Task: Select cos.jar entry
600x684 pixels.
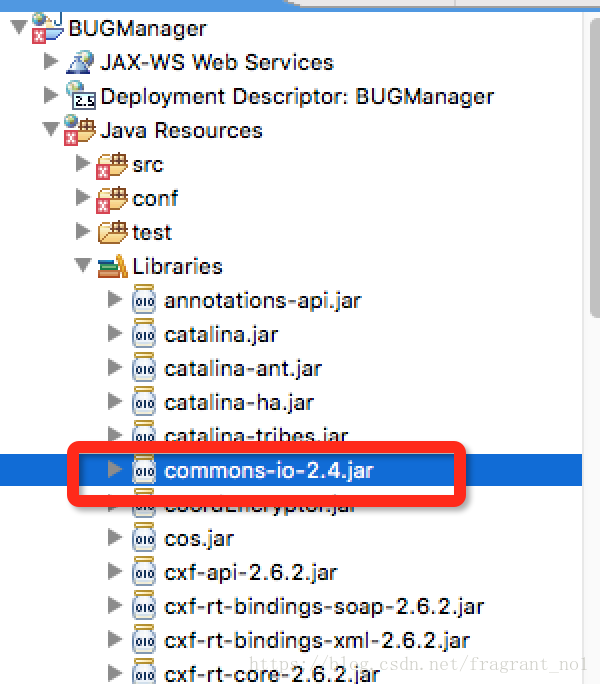Action: (x=199, y=540)
